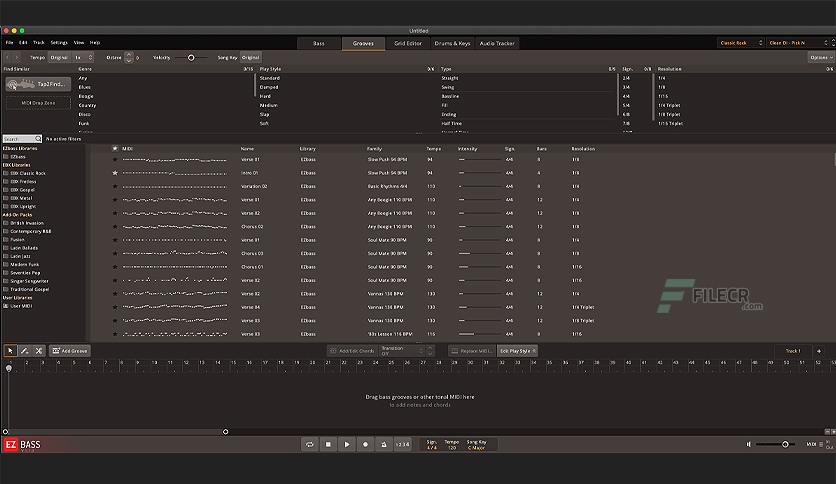
Task: Add a new track with plus
Action: [819, 351]
